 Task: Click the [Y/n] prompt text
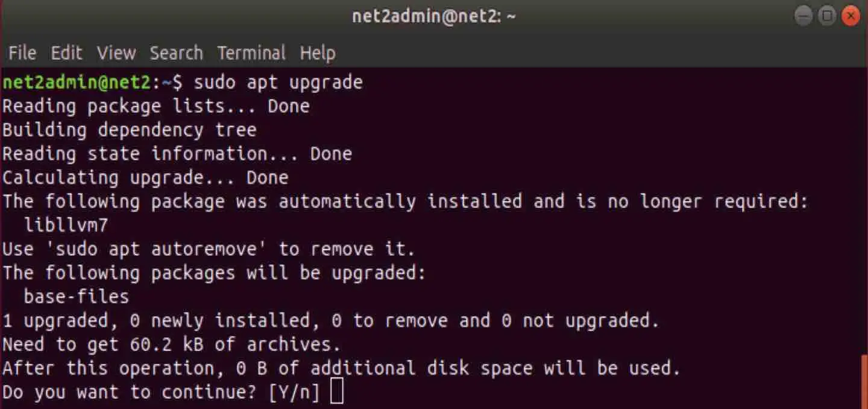(295, 392)
